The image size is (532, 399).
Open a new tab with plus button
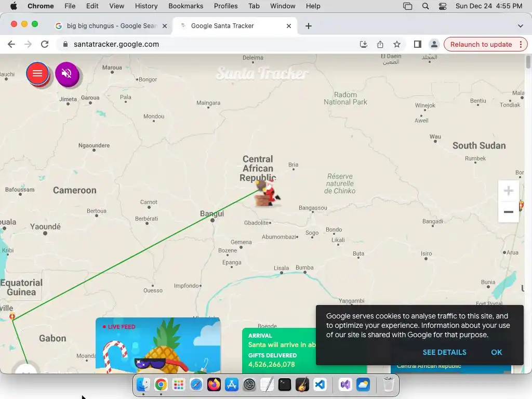pyautogui.click(x=309, y=26)
